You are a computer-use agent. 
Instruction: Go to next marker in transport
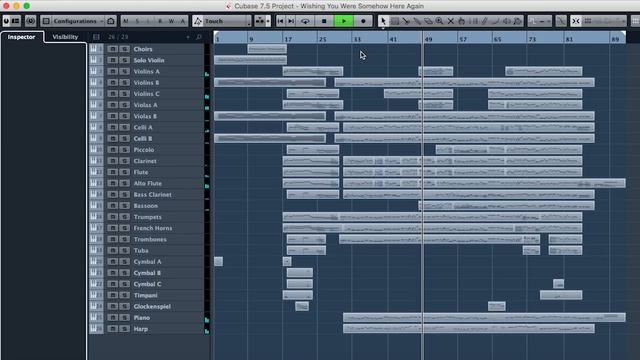(x=291, y=21)
